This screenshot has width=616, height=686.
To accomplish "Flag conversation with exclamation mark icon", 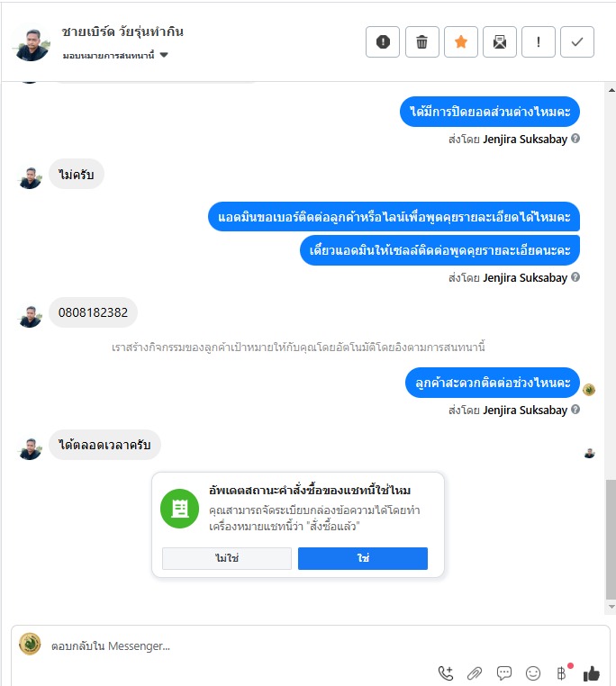I will click(x=539, y=42).
